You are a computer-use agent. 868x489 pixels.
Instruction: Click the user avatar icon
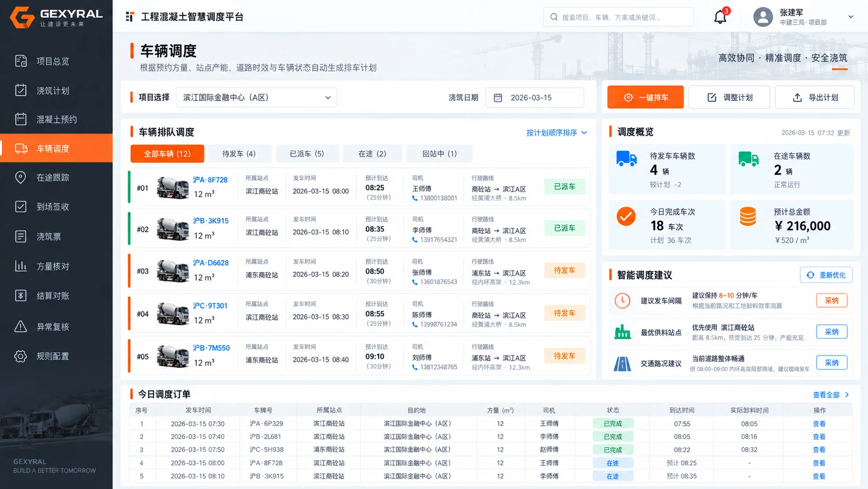click(x=763, y=17)
